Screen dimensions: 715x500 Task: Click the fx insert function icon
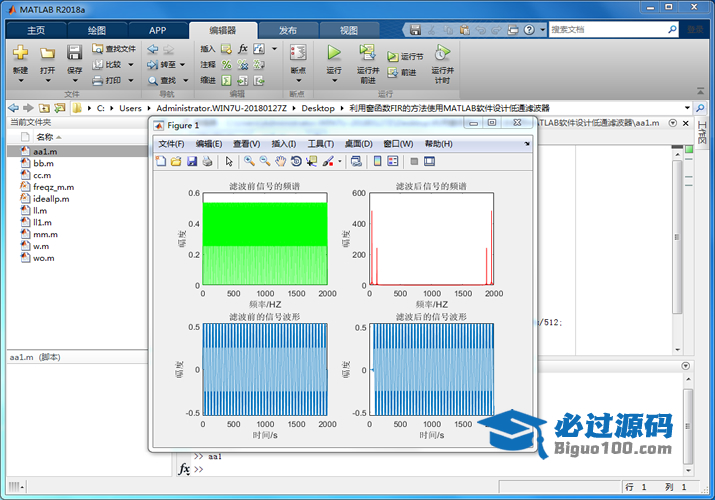243,49
